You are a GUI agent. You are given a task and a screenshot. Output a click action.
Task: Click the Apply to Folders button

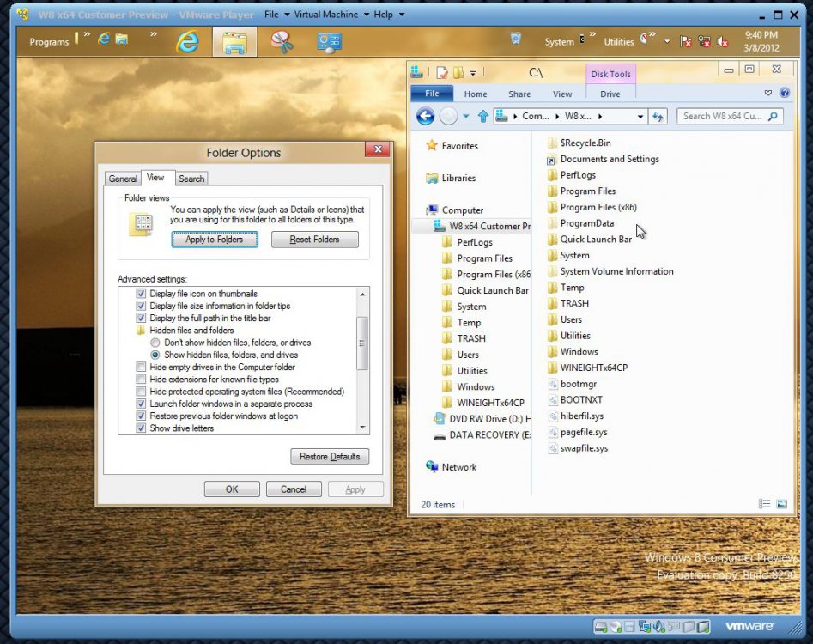[214, 239]
